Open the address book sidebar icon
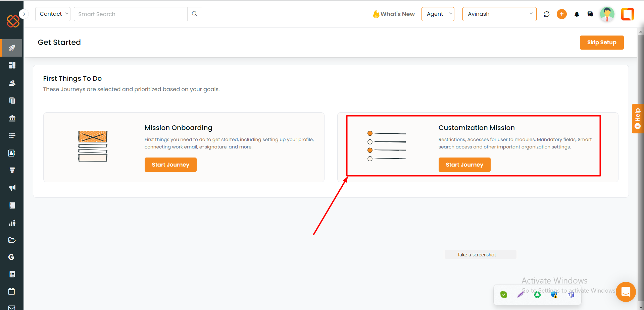The image size is (644, 310). (x=12, y=153)
